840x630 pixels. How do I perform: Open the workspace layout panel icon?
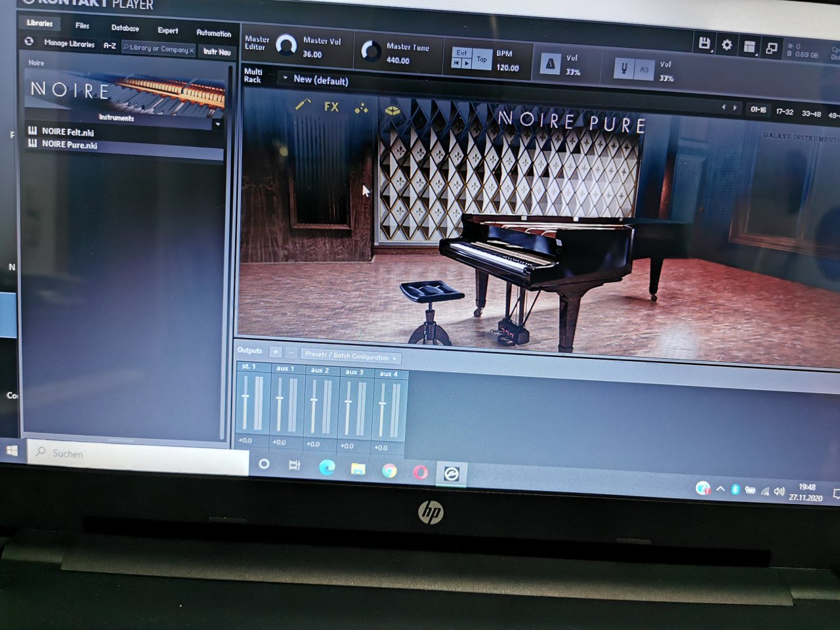tap(749, 46)
